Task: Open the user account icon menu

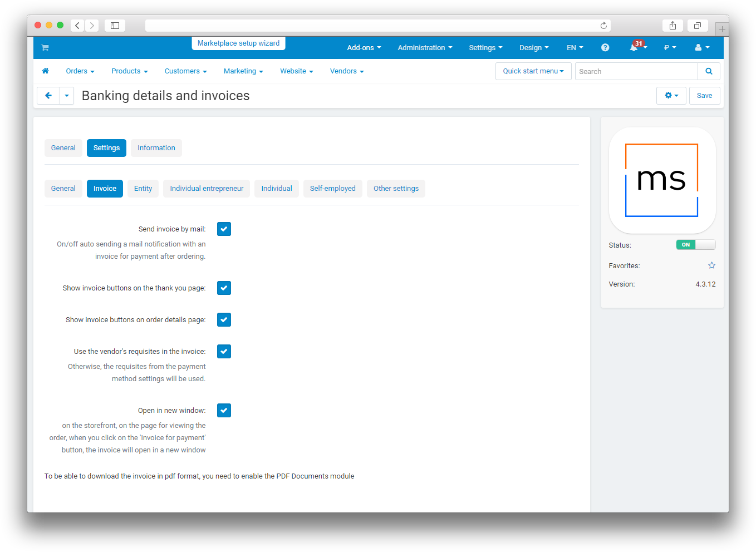Action: [x=701, y=48]
